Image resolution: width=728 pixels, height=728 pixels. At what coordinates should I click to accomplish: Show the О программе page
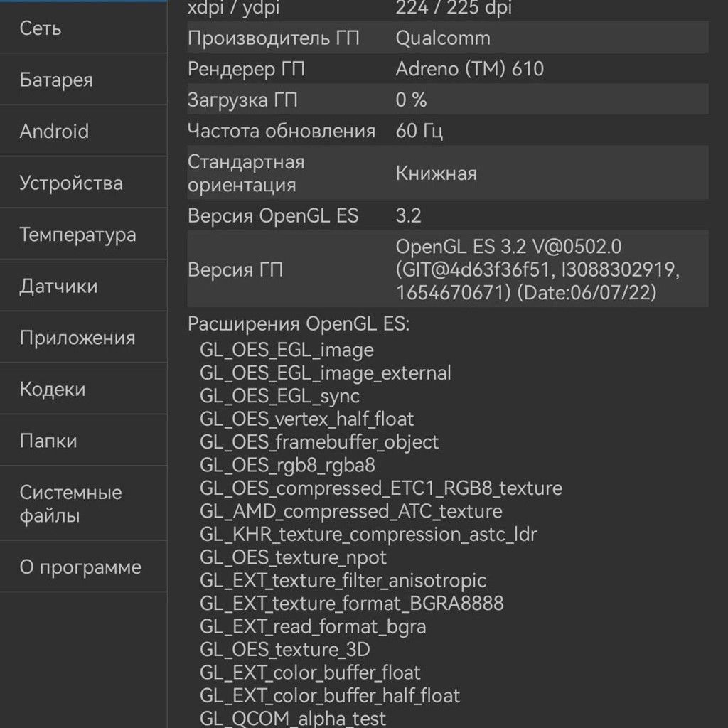(84, 567)
